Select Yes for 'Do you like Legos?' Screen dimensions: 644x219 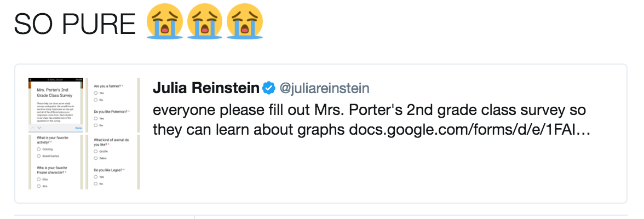(95, 177)
